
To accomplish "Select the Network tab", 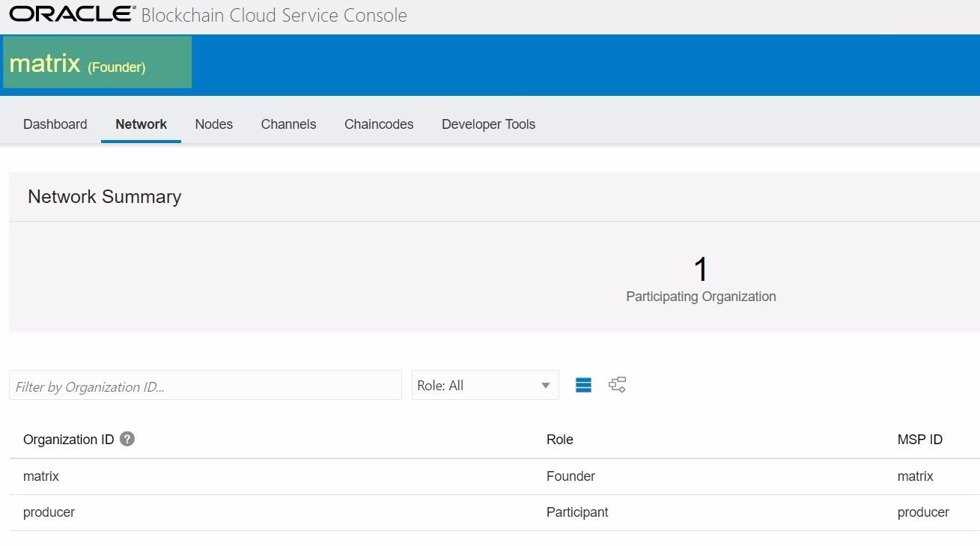I will pos(141,124).
